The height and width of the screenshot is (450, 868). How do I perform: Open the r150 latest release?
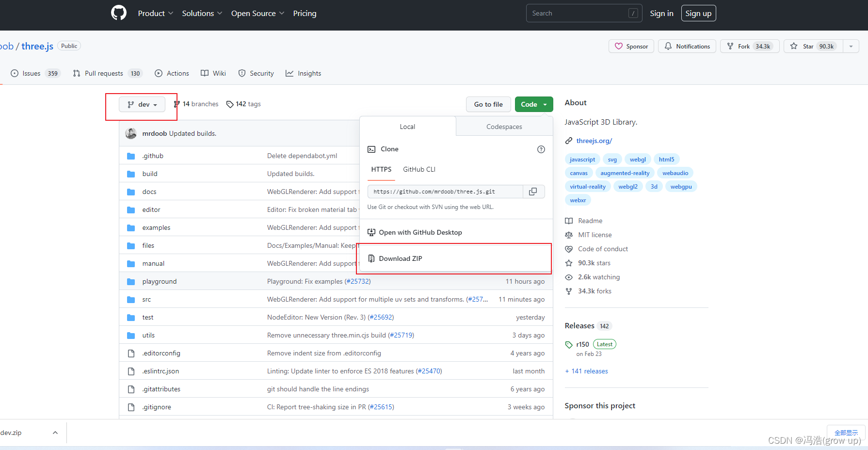582,344
